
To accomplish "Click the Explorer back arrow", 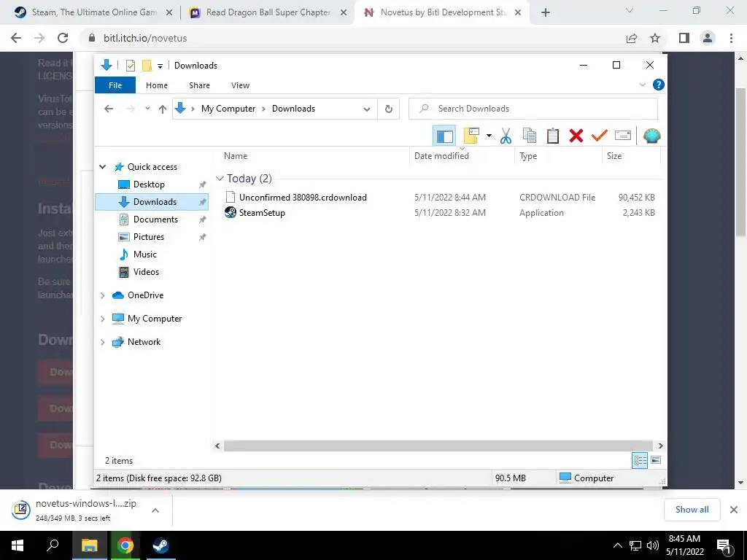I will 109,109.
